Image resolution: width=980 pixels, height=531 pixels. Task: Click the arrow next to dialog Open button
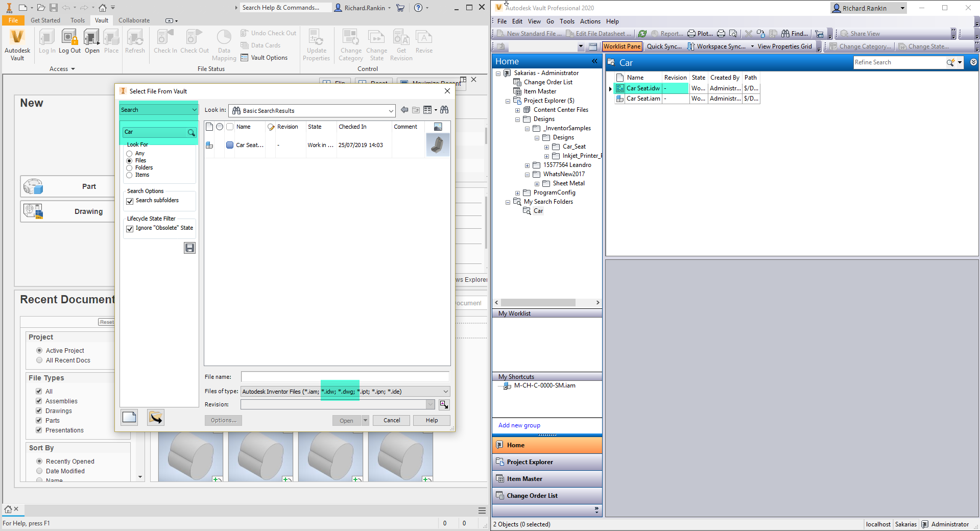click(x=365, y=420)
